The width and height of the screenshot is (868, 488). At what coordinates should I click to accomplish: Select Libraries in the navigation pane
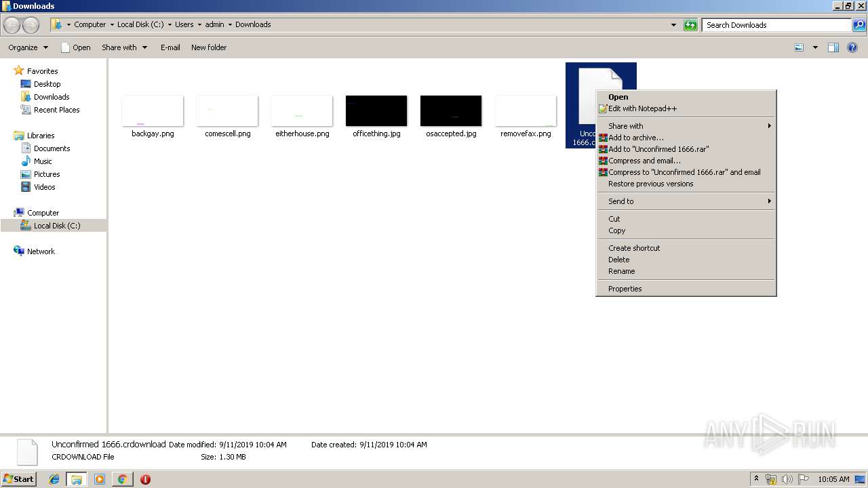tap(41, 136)
